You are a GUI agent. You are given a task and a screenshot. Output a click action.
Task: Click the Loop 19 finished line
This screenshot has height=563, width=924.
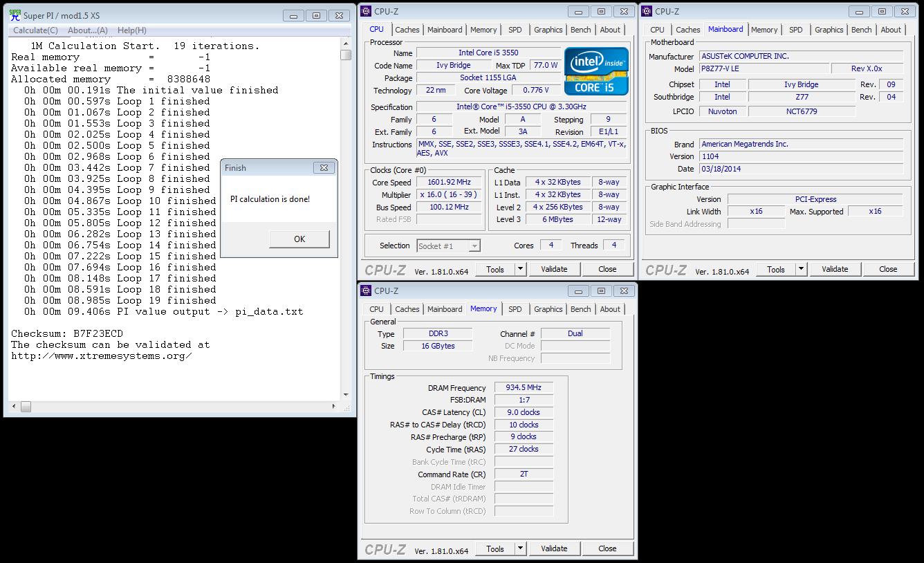[120, 300]
